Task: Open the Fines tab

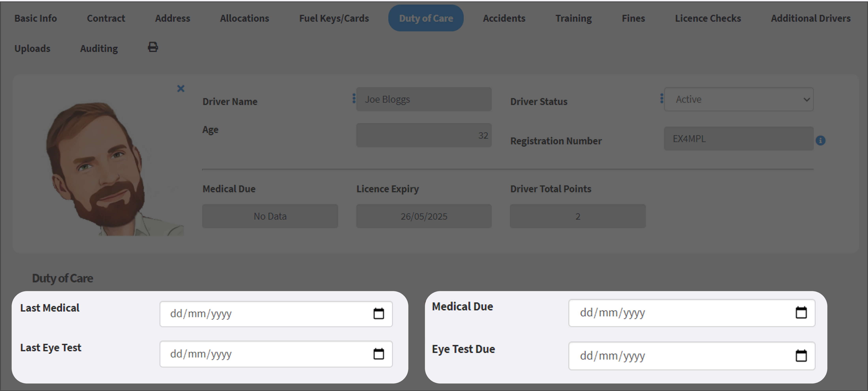Action: pyautogui.click(x=633, y=18)
